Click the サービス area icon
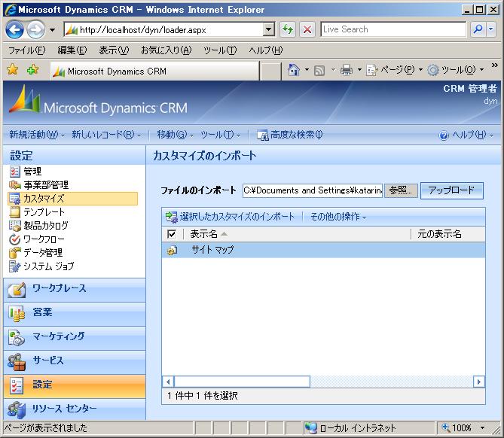The width and height of the screenshot is (504, 438). point(17,362)
